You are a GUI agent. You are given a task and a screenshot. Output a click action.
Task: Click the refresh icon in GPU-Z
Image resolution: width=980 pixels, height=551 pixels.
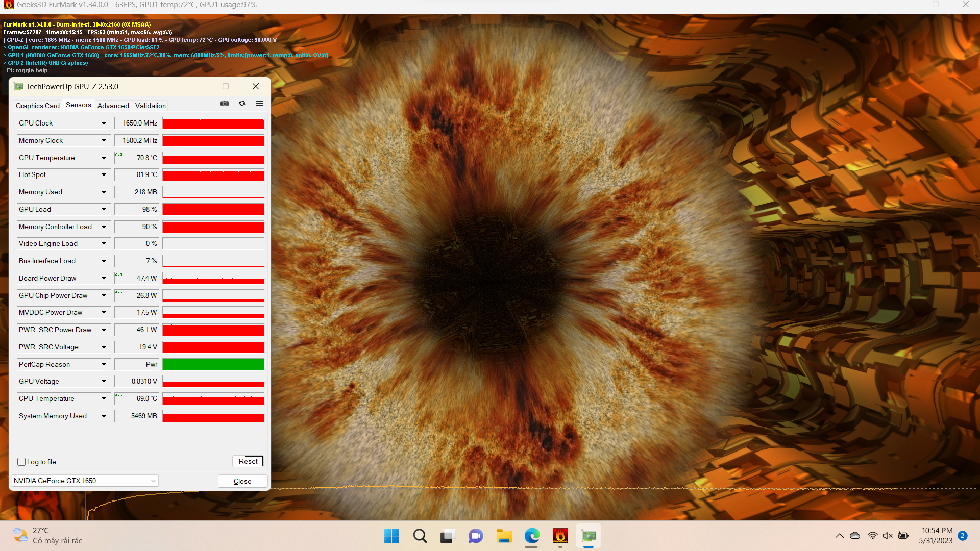tap(242, 103)
